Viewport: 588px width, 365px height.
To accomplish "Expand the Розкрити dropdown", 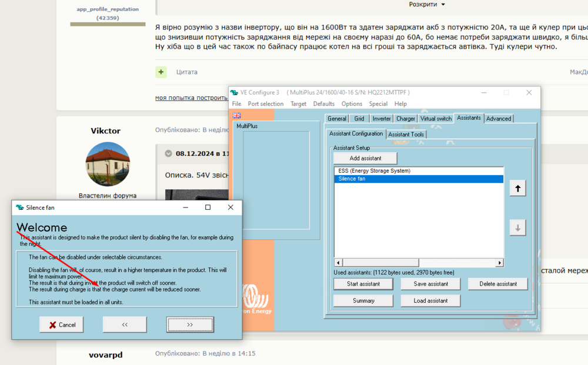I will pos(427,5).
